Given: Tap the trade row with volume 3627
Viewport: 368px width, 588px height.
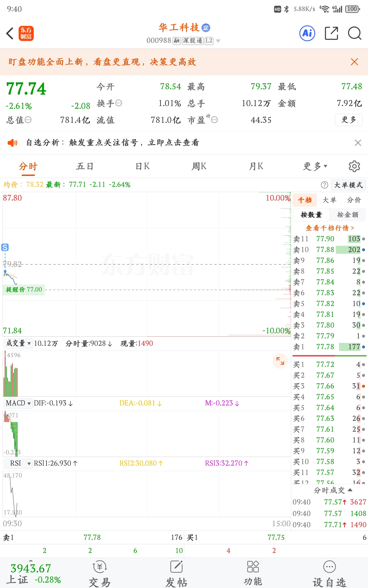Looking at the screenshot, I should pos(329,502).
